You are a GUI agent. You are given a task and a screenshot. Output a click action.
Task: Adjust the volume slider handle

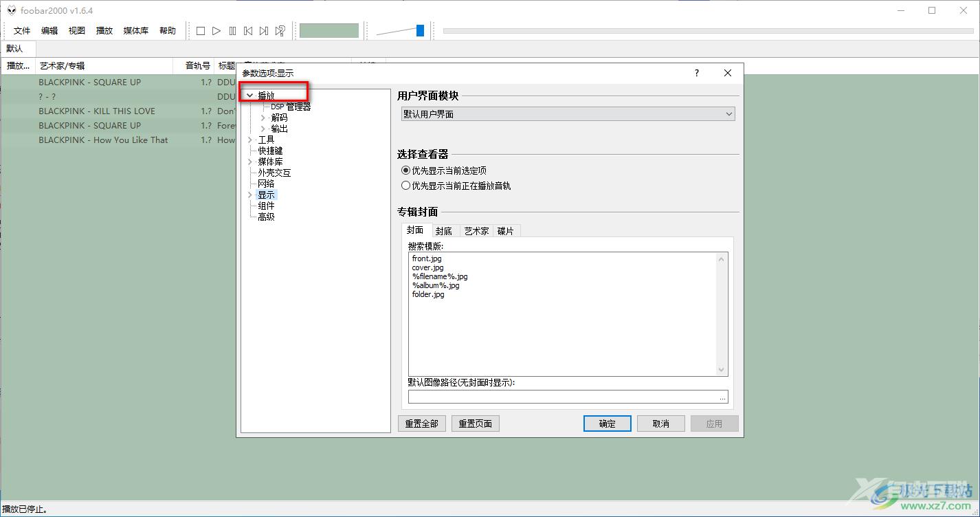pyautogui.click(x=420, y=31)
